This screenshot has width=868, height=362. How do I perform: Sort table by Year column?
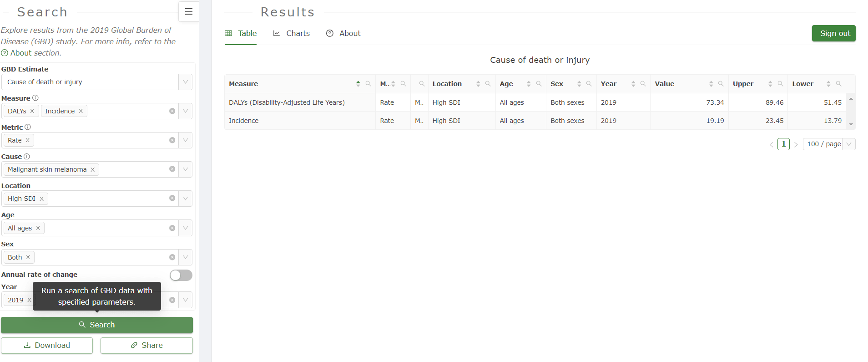(633, 84)
